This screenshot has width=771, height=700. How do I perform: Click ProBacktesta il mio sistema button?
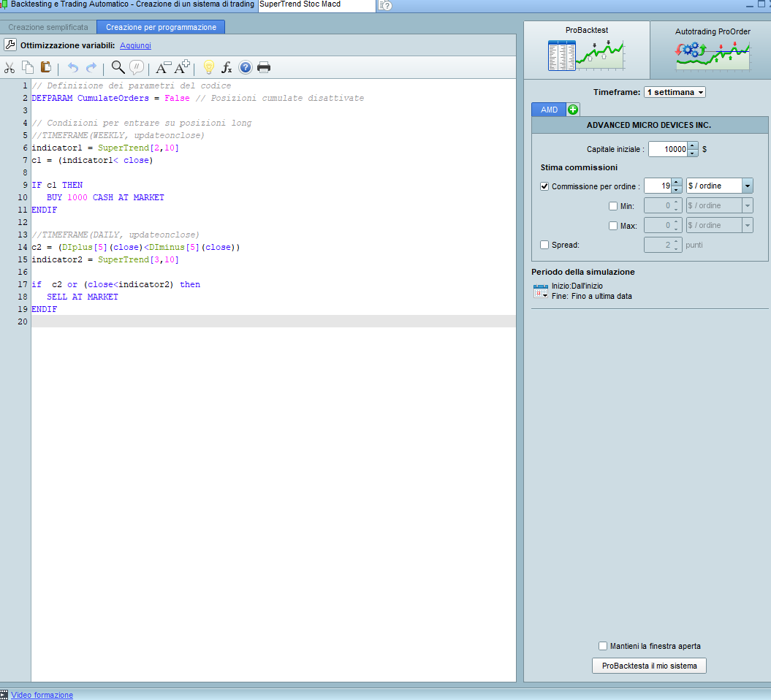point(649,666)
